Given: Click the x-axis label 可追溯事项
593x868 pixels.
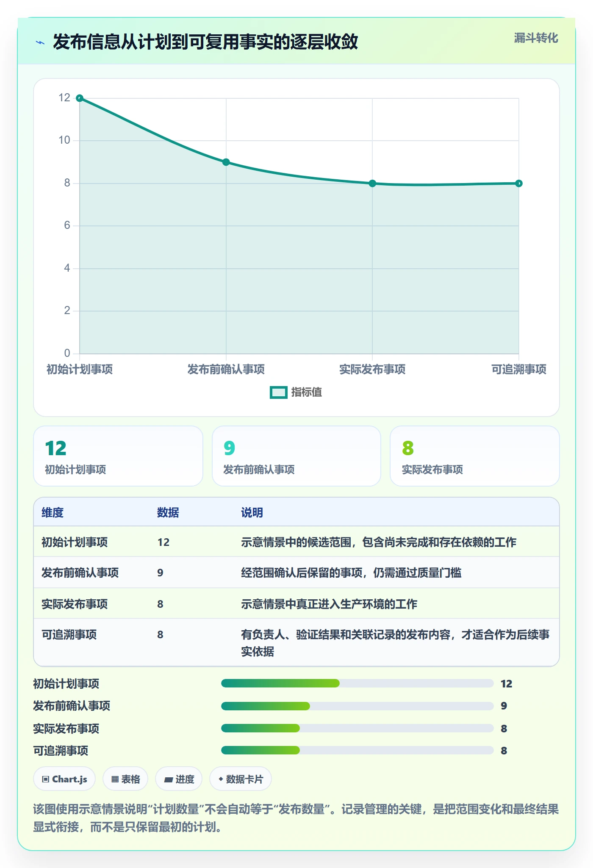Looking at the screenshot, I should pos(519,369).
